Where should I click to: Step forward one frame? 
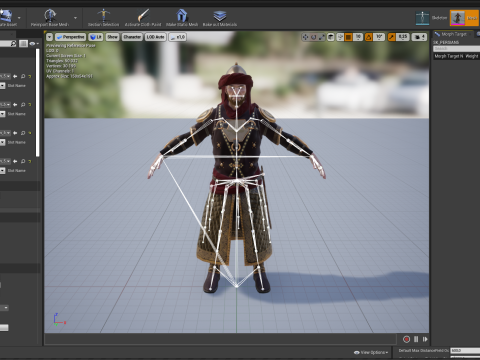point(425,339)
